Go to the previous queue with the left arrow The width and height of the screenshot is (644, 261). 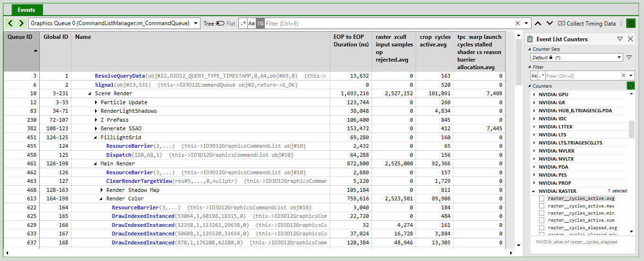10,23
